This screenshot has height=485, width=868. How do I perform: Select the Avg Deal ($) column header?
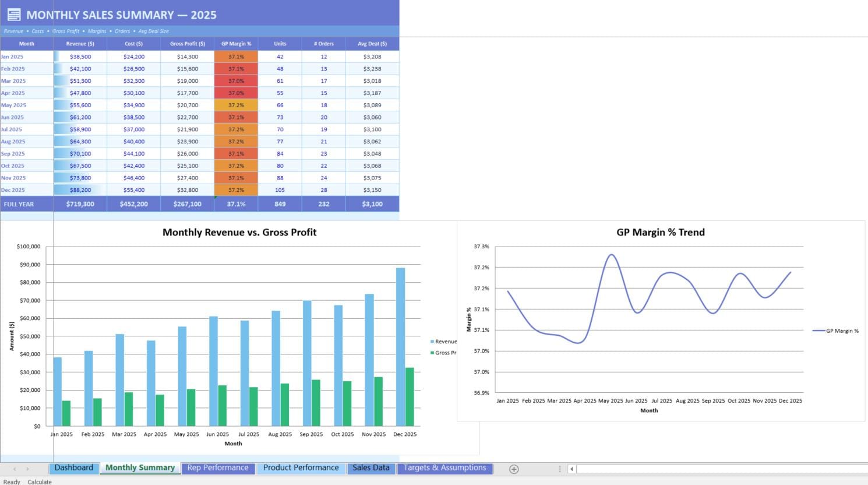point(372,44)
